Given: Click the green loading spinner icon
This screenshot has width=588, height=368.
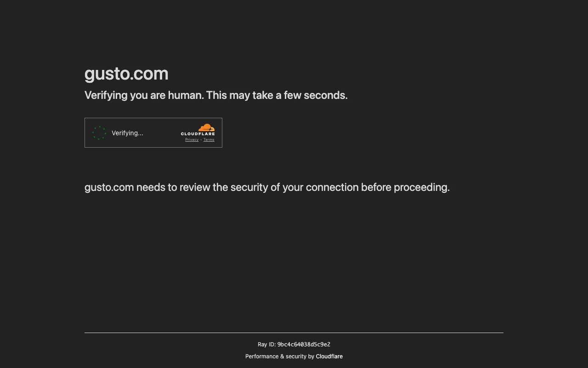Looking at the screenshot, I should [x=99, y=133].
